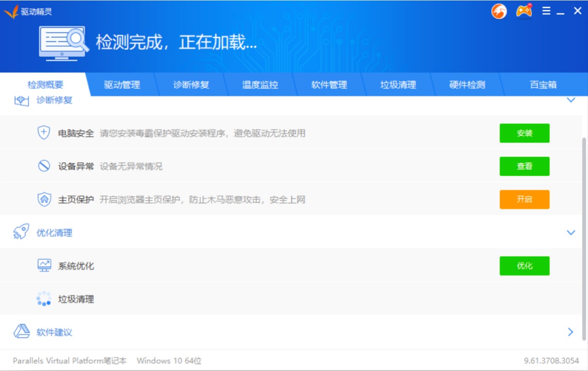This screenshot has width=588, height=371.
Task: Open the 温度监控 tab
Action: (x=260, y=85)
